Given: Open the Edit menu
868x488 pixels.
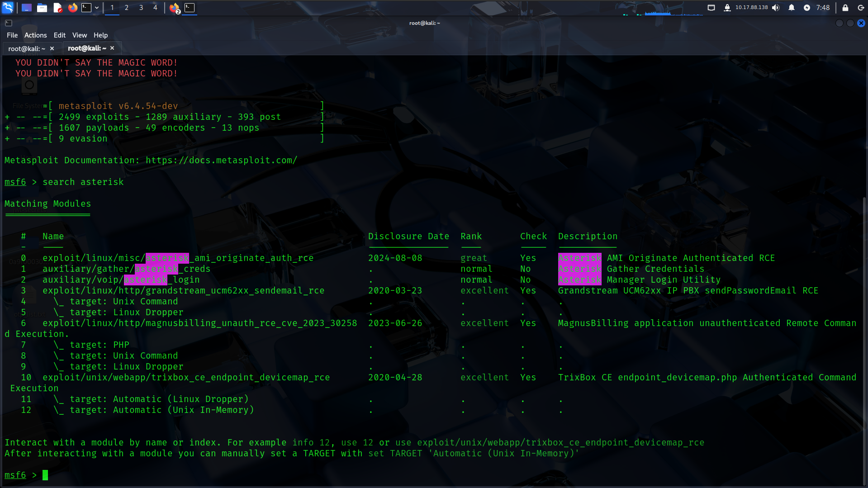Looking at the screenshot, I should coord(60,35).
